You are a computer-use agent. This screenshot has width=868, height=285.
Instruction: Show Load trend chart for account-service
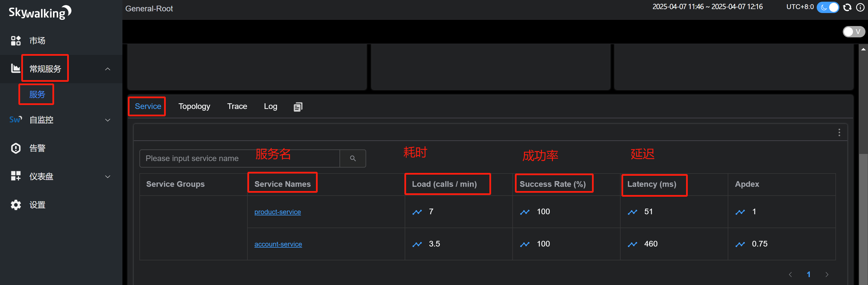coord(417,244)
